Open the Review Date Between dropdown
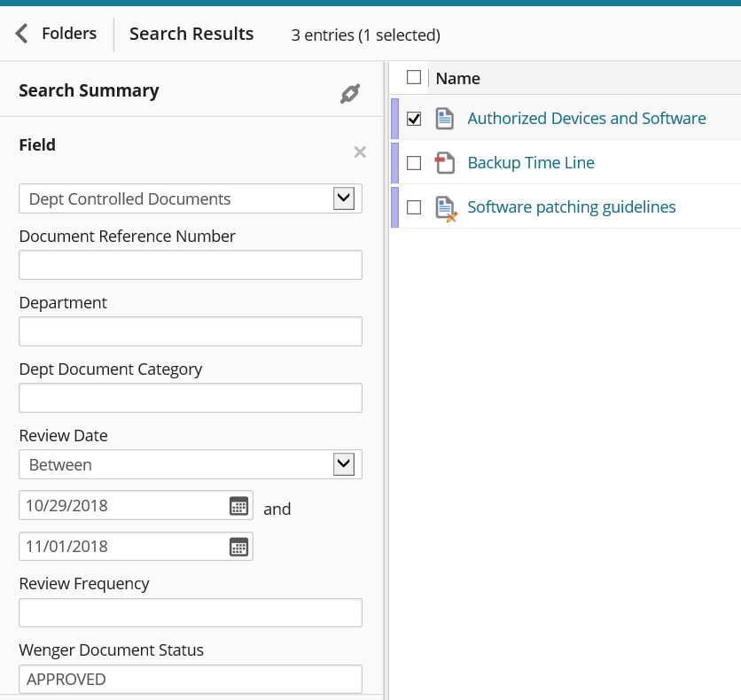 click(x=343, y=464)
